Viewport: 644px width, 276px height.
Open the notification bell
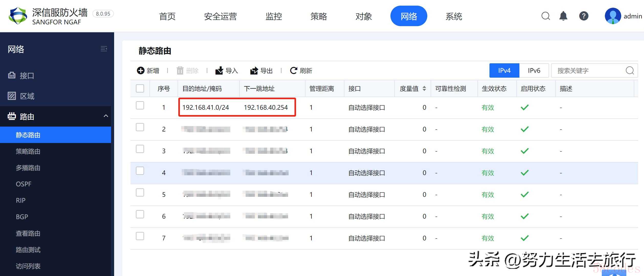click(563, 16)
